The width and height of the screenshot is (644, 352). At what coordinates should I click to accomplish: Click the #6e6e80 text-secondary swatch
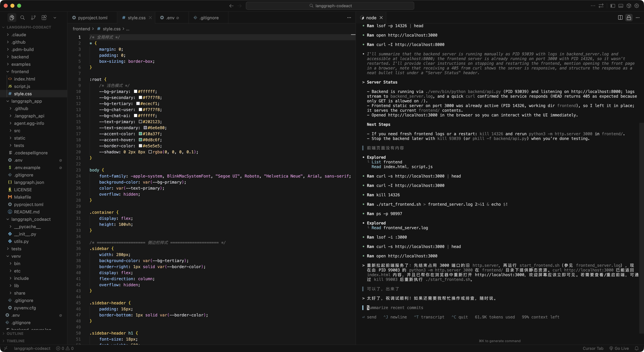[145, 128]
